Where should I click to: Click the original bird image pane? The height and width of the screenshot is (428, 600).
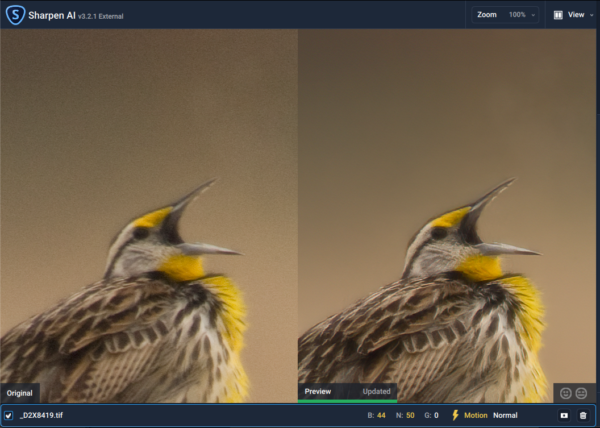[x=149, y=216]
